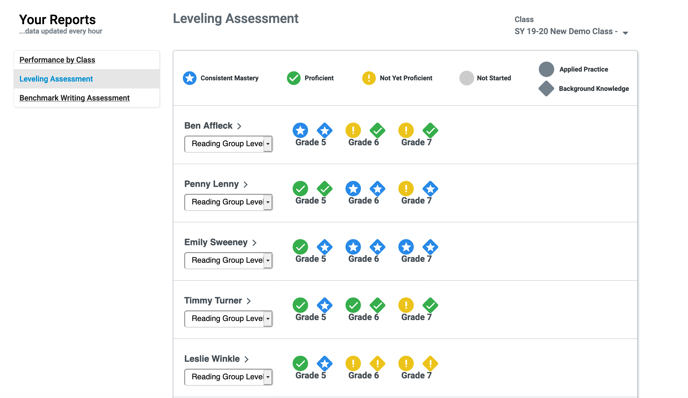Switch to Performance by Class report

(57, 60)
